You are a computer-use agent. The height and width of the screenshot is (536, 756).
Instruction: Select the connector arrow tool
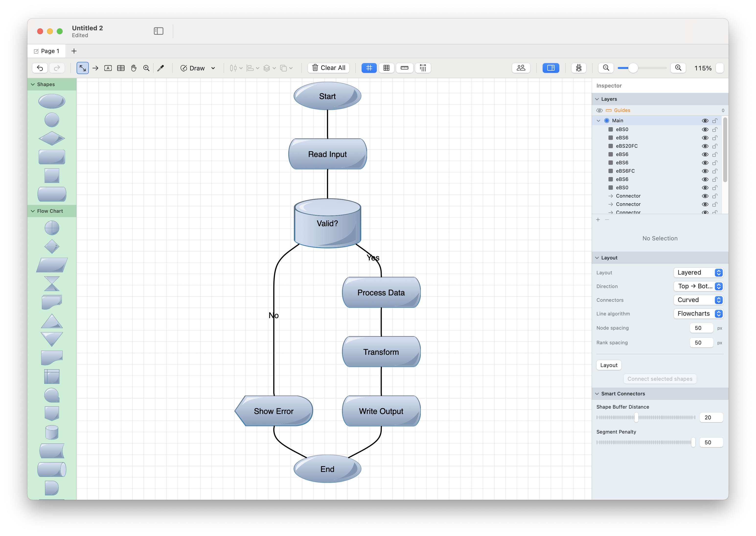coord(95,68)
